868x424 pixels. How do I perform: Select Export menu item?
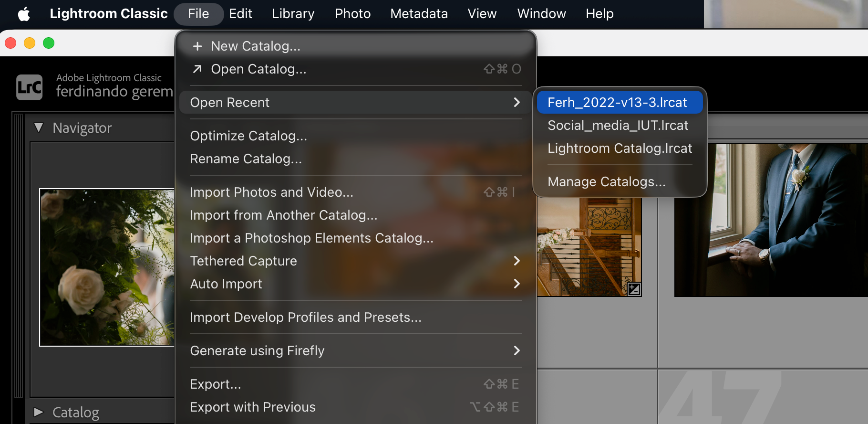[356, 384]
